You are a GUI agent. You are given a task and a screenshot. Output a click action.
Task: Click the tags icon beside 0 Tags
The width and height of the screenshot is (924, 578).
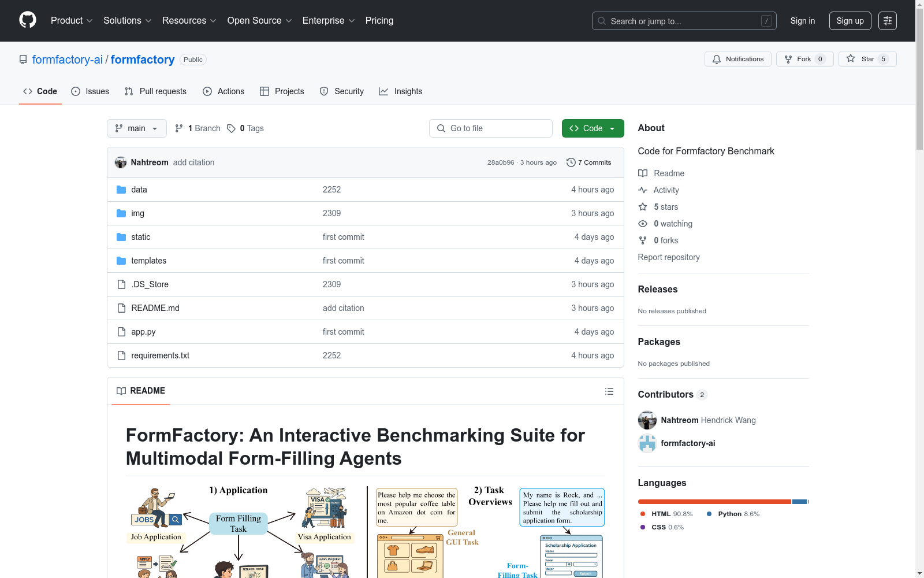click(231, 128)
